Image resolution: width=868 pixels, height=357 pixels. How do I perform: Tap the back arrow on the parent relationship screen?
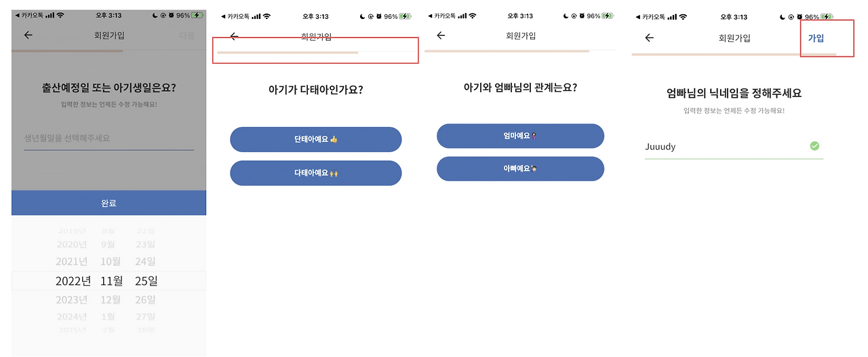click(441, 35)
